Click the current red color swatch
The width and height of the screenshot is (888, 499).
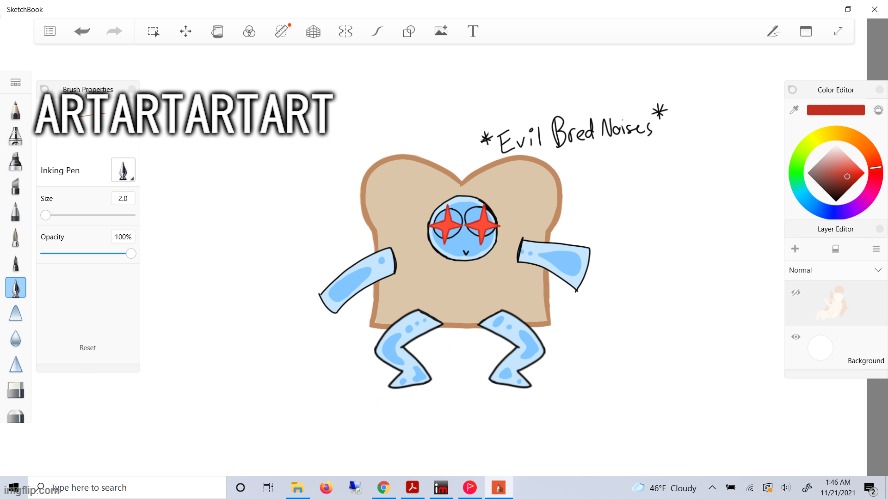tap(835, 110)
